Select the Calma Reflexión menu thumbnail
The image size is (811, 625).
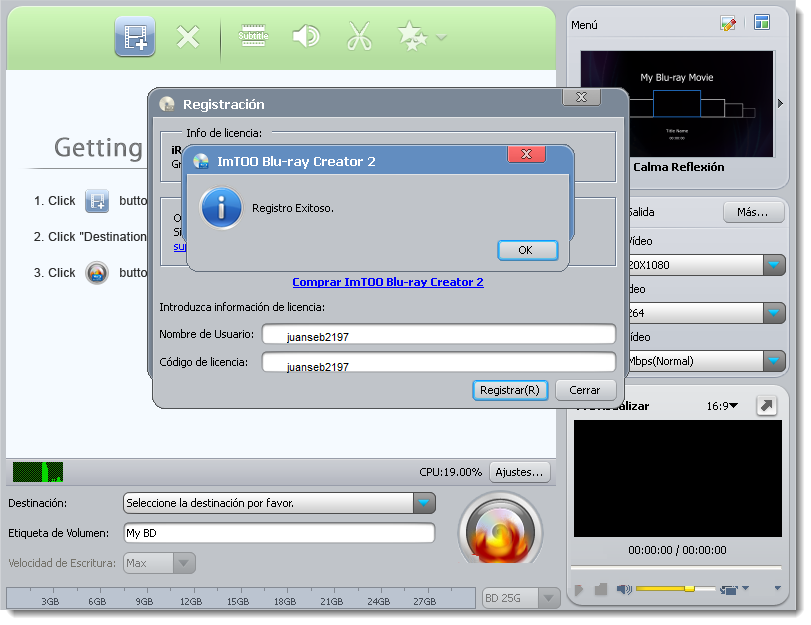pos(677,103)
